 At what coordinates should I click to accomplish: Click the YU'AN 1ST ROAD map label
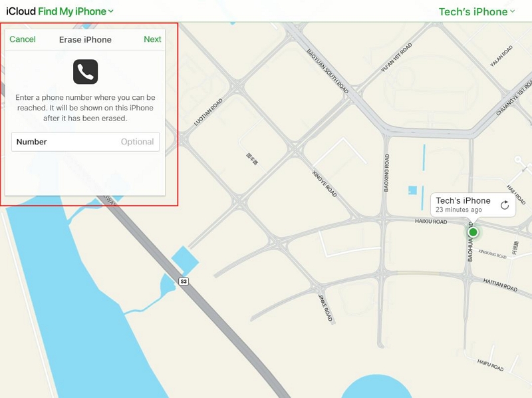coord(396,57)
